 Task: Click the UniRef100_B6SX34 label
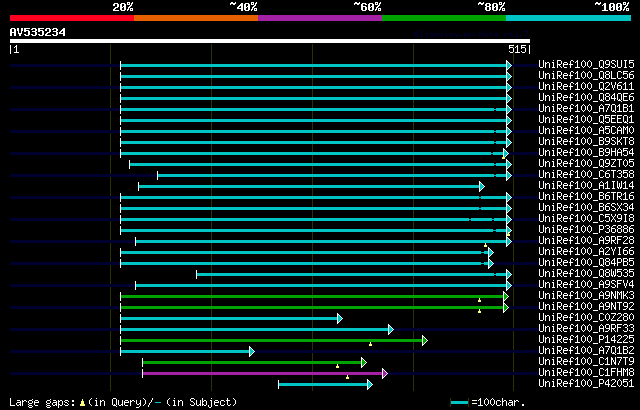(x=586, y=208)
